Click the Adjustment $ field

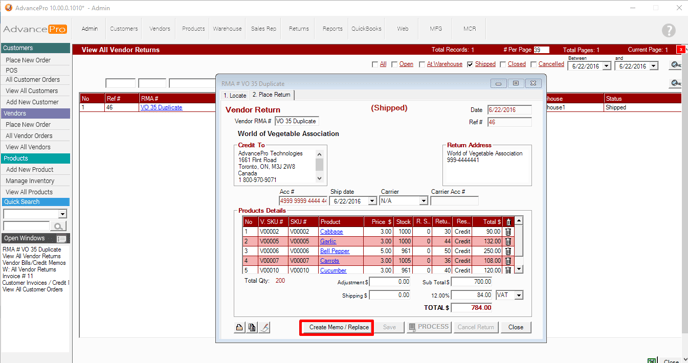[390, 282]
